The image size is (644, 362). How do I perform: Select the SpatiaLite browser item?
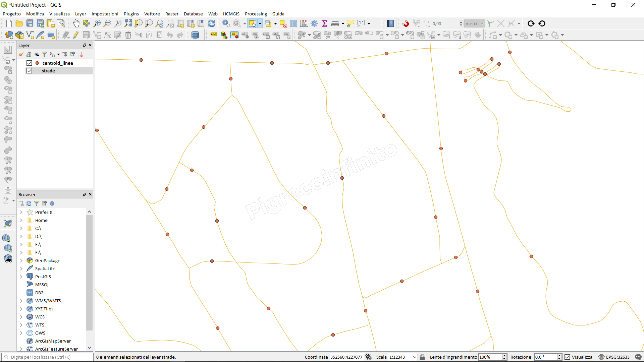(x=45, y=268)
